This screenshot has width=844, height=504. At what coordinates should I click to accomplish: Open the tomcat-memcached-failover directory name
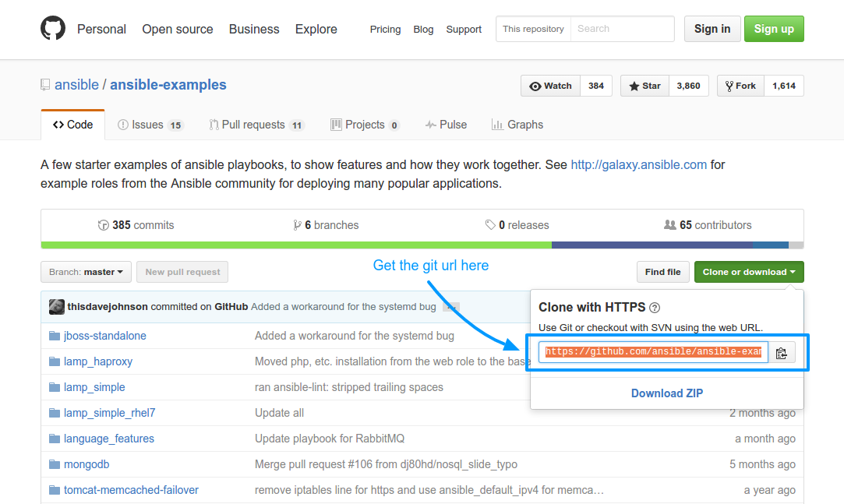click(x=132, y=490)
